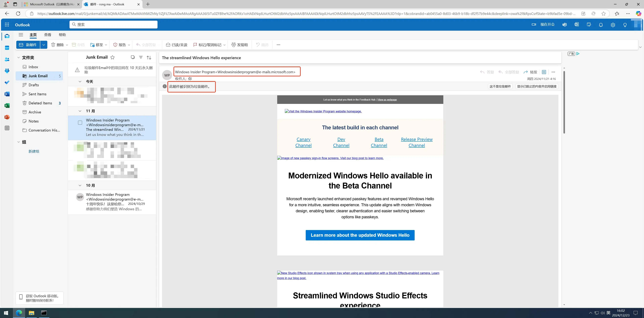Collapse the 文件夹 folders section

coord(18,57)
